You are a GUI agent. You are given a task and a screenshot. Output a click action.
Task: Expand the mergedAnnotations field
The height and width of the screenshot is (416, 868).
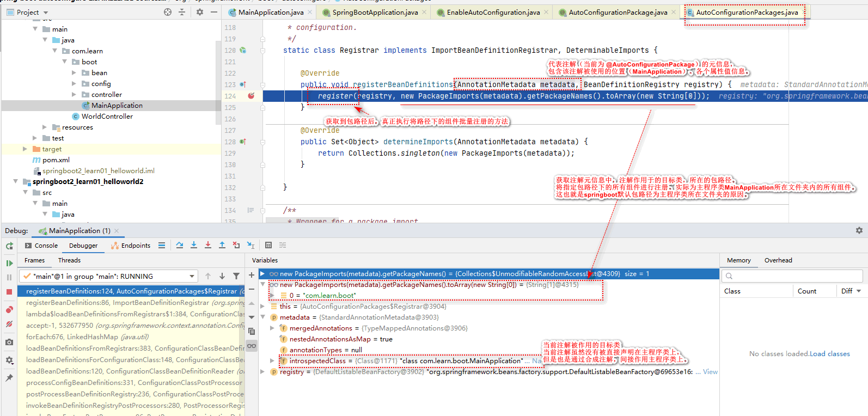(x=272, y=328)
